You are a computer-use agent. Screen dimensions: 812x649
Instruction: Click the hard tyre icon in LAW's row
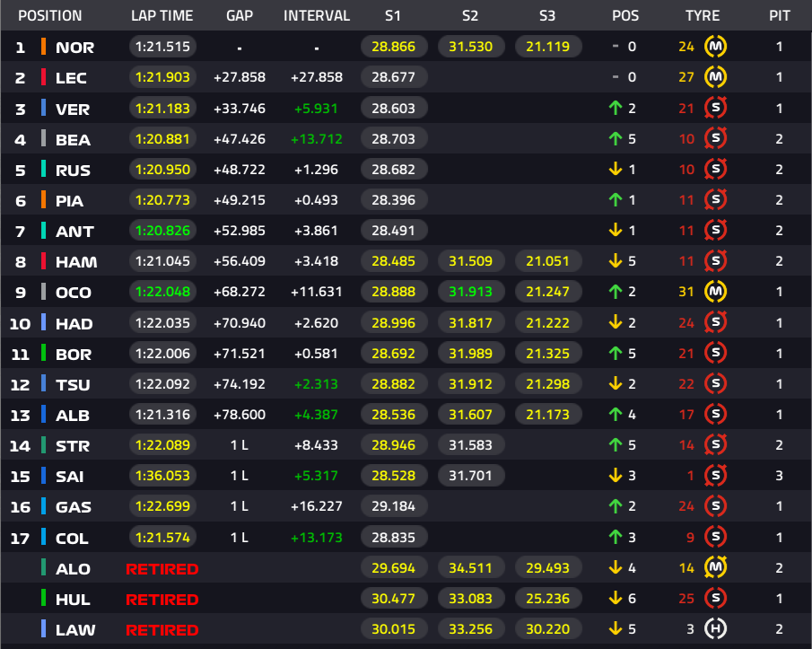(x=715, y=628)
